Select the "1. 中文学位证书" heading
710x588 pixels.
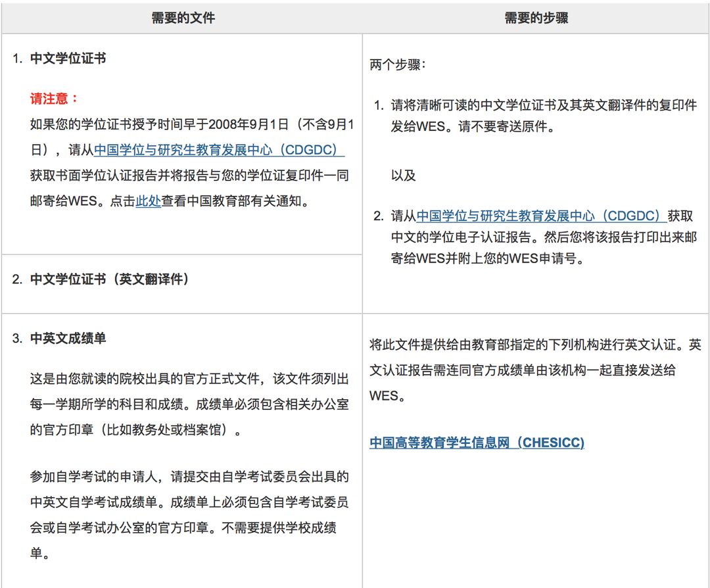(x=59, y=59)
